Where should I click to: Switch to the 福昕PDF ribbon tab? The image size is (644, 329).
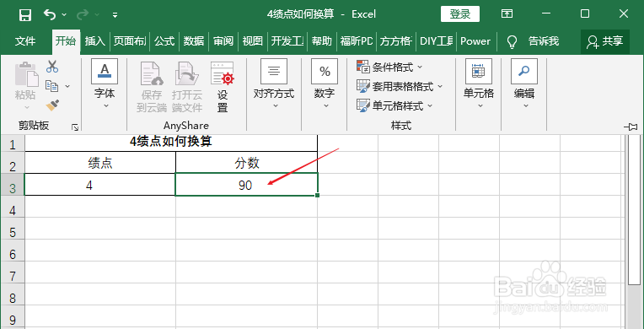(356, 41)
